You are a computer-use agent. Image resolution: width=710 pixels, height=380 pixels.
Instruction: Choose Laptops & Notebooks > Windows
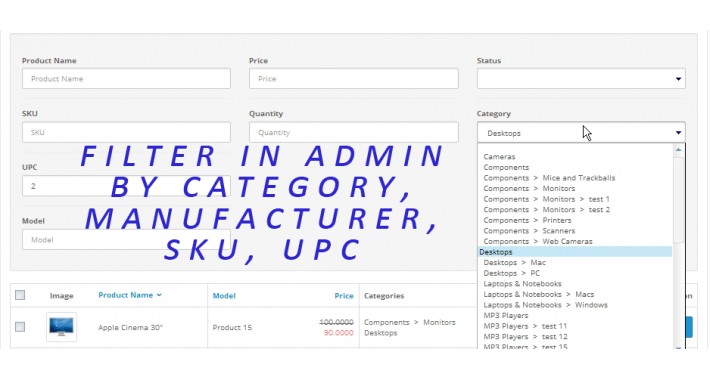click(545, 305)
